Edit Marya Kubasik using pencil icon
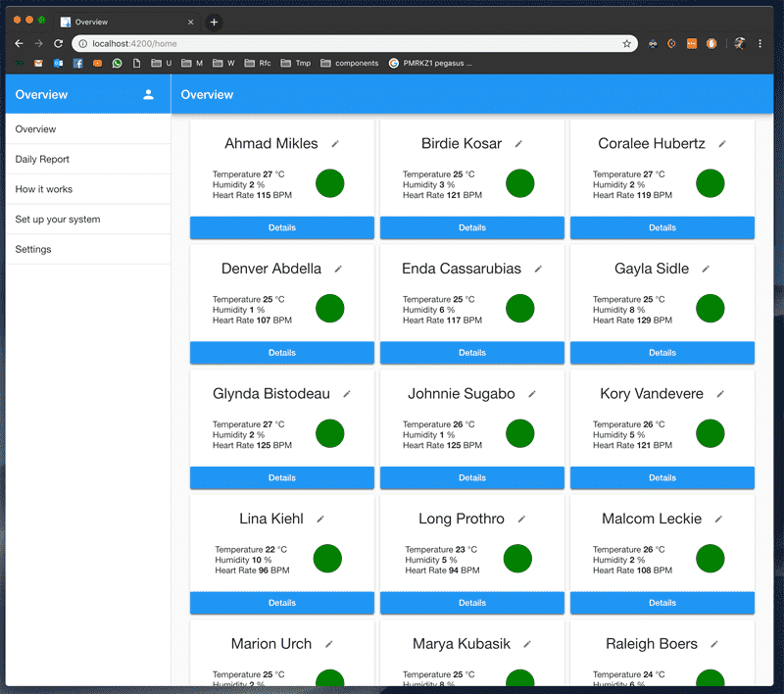 tap(527, 644)
